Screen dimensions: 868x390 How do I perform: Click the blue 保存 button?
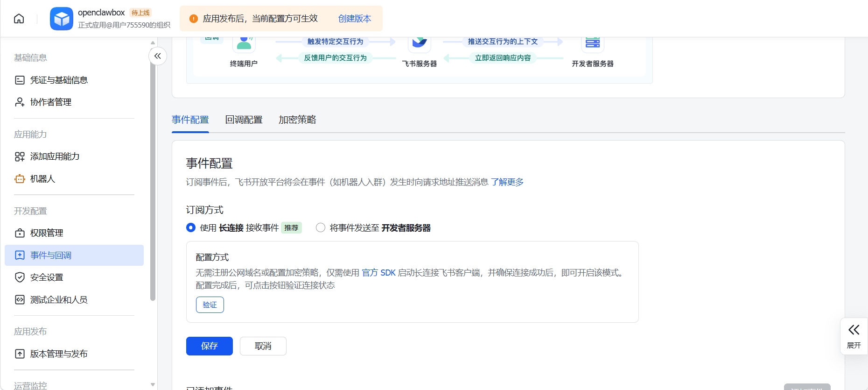tap(210, 346)
